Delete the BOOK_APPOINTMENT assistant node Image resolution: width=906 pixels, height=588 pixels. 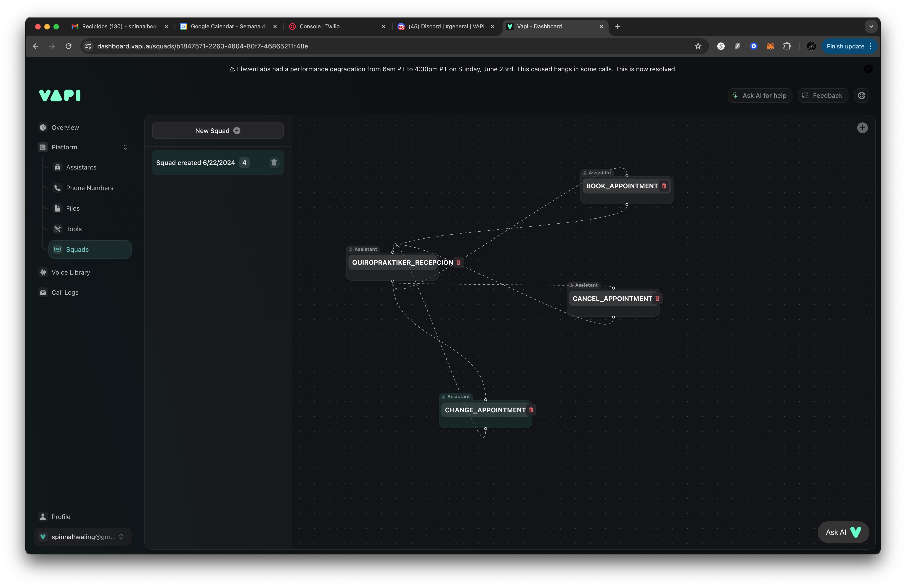664,186
